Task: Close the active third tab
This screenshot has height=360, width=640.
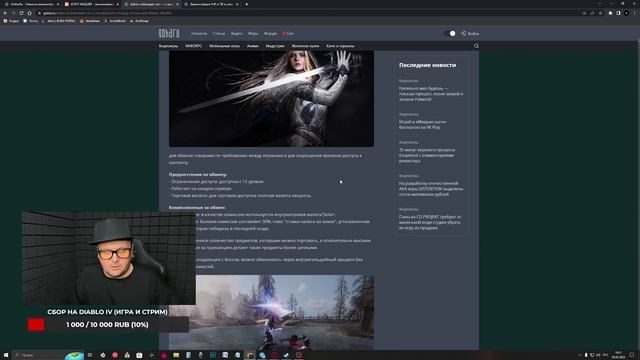Action: pos(177,4)
